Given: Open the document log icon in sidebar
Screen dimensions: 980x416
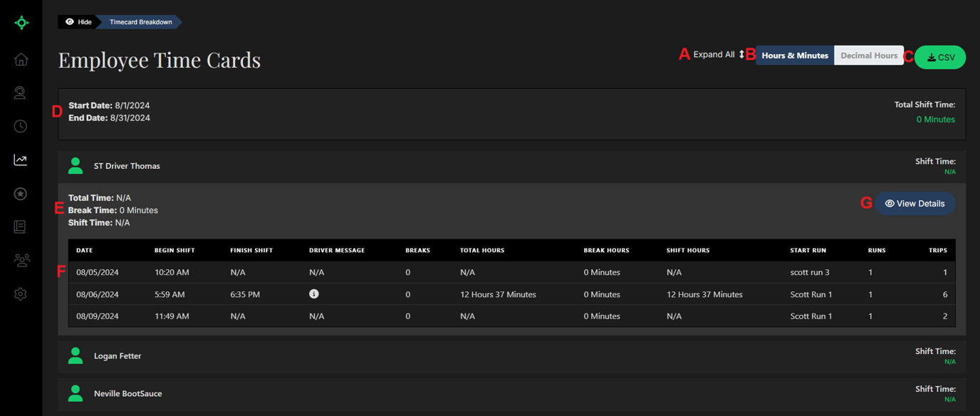Looking at the screenshot, I should click(x=21, y=227).
